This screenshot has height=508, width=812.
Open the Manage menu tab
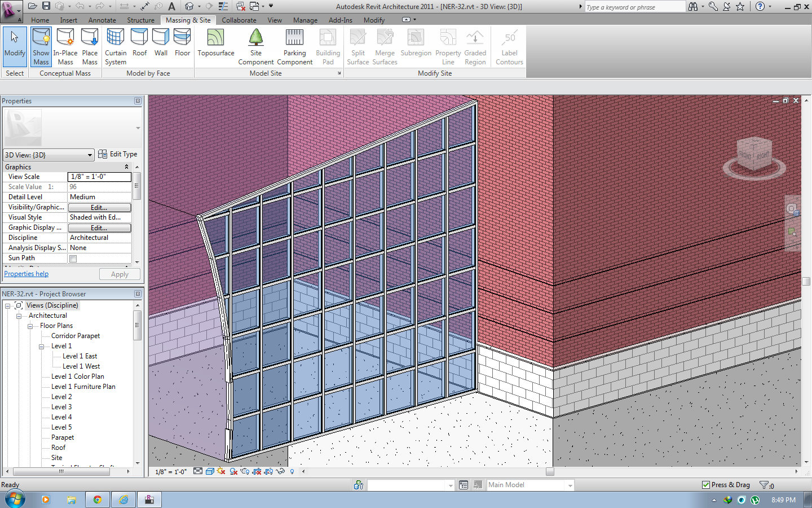point(305,20)
